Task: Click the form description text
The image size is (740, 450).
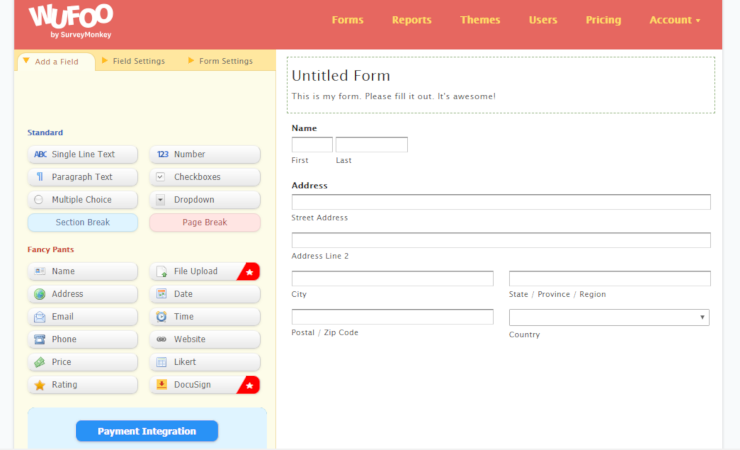Action: [394, 96]
